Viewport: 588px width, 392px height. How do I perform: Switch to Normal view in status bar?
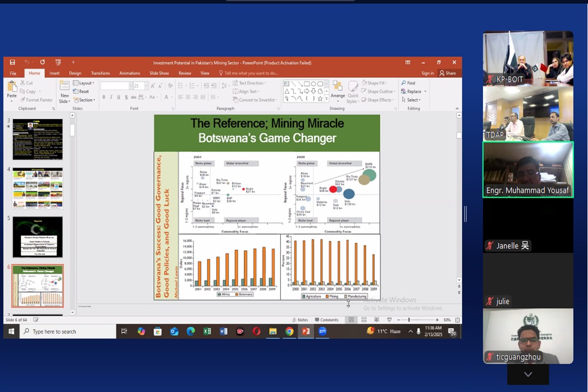click(352, 320)
